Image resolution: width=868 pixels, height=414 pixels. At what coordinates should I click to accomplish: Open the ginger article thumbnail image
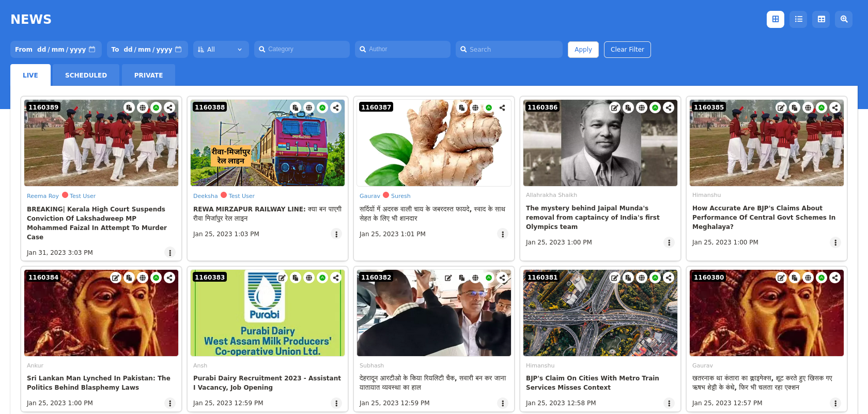click(x=433, y=150)
